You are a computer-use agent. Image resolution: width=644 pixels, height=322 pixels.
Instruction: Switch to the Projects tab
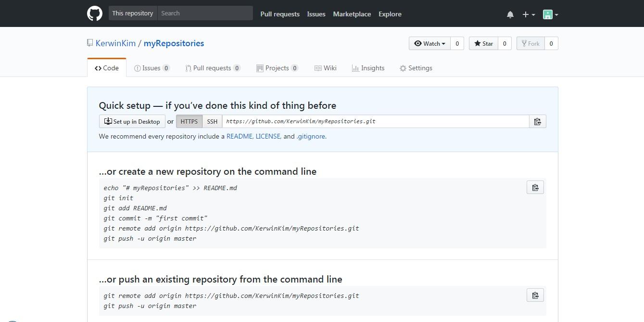278,68
